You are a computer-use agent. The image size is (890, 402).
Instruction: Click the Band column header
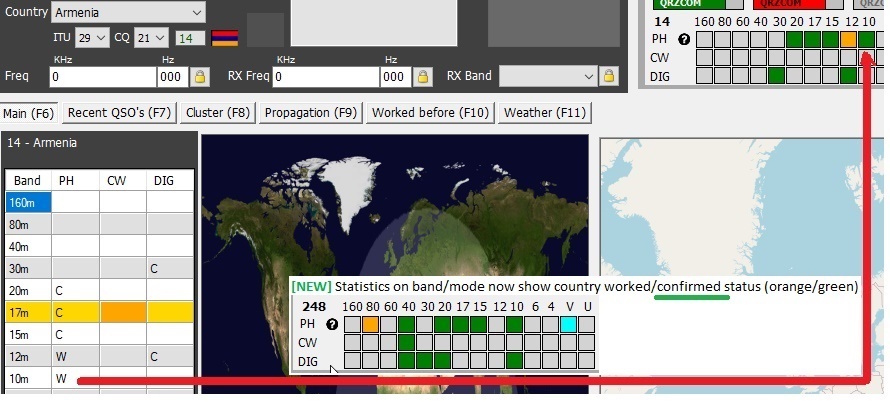point(28,181)
